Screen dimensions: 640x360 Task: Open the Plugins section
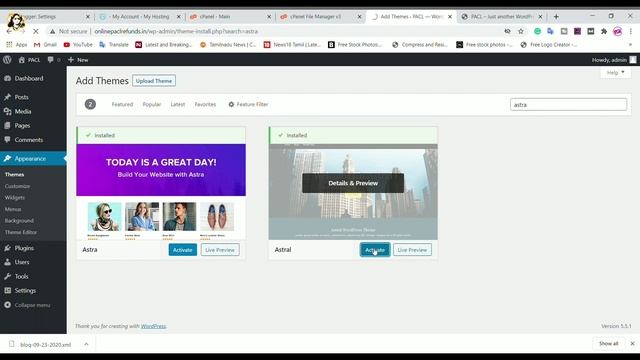pyautogui.click(x=24, y=248)
